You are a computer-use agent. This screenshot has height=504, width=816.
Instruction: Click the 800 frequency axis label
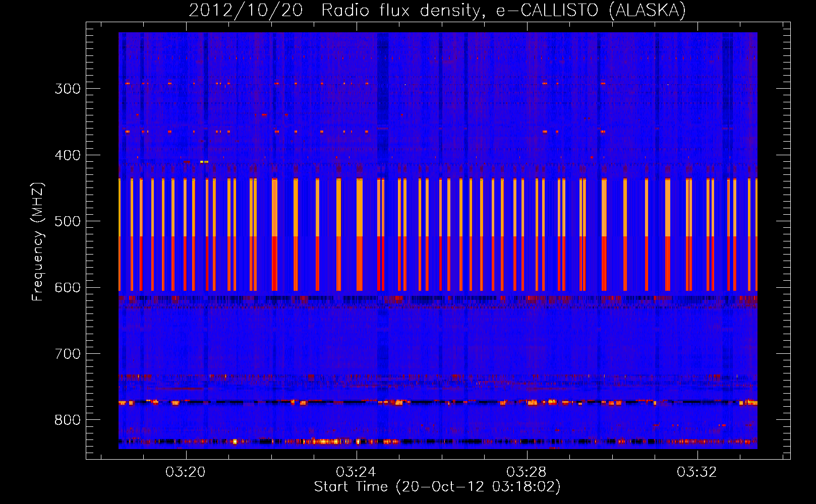click(68, 420)
